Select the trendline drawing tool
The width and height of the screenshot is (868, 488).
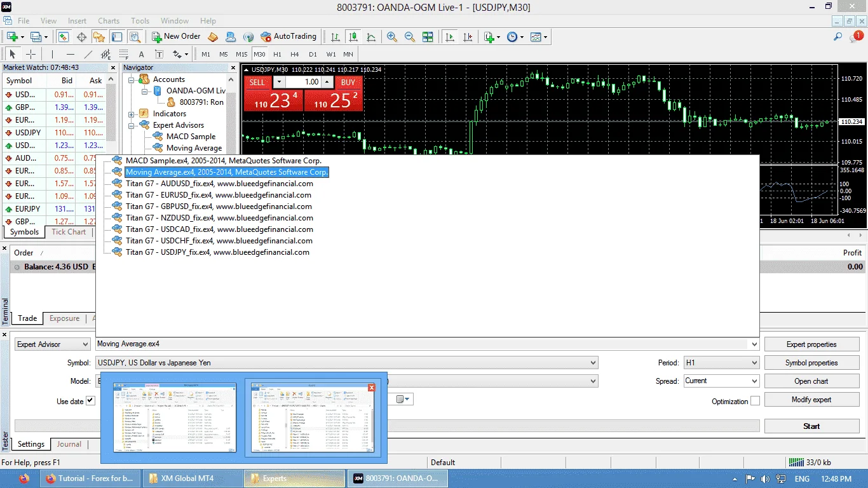click(x=88, y=54)
